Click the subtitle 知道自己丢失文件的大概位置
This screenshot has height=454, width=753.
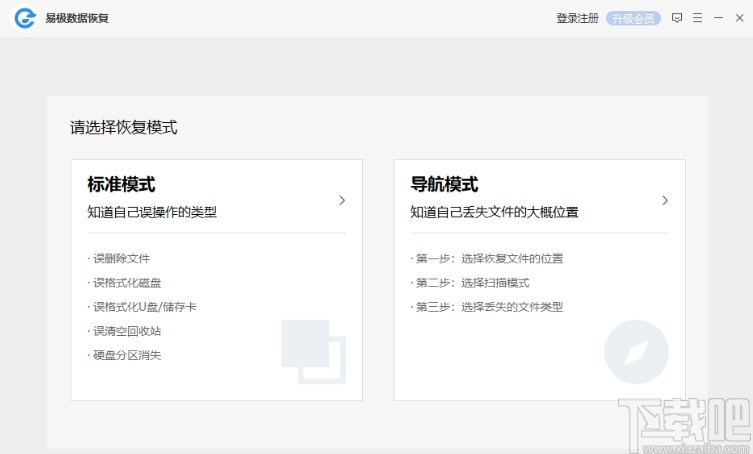pyautogui.click(x=494, y=212)
